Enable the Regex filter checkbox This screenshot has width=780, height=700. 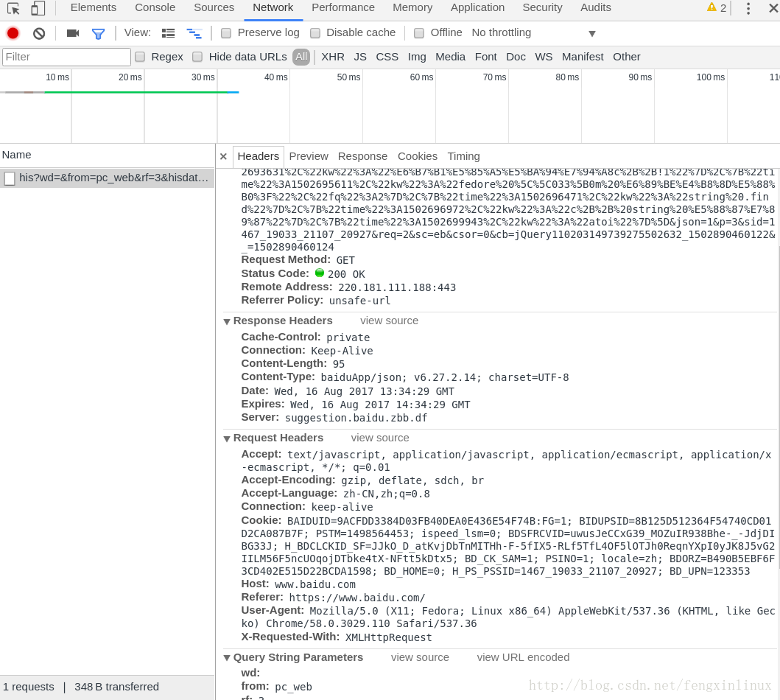point(140,57)
